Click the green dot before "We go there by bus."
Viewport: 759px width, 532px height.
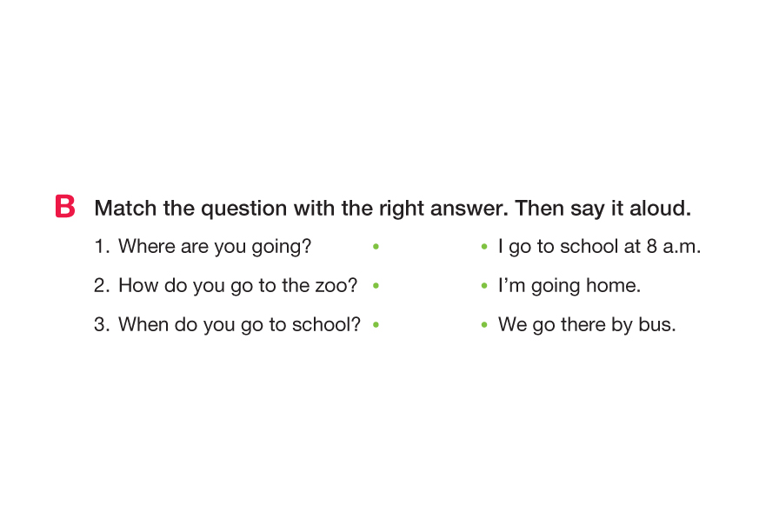[x=484, y=325]
